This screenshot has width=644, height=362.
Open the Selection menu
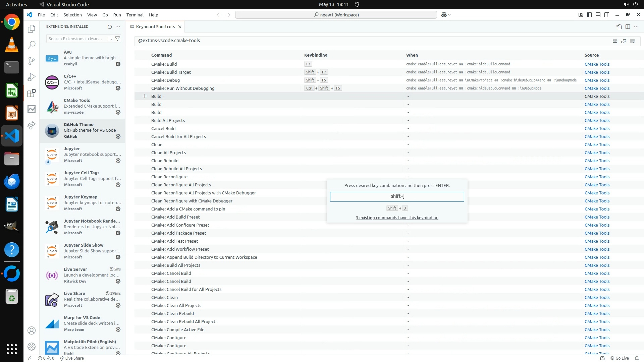coord(72,15)
